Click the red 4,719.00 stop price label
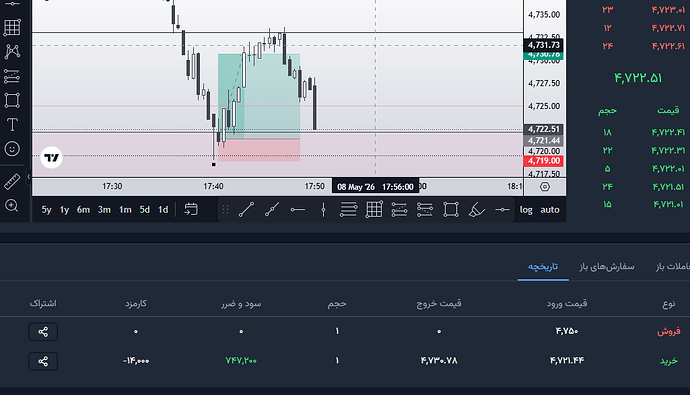Viewport: 690px width, 395px height. [544, 161]
